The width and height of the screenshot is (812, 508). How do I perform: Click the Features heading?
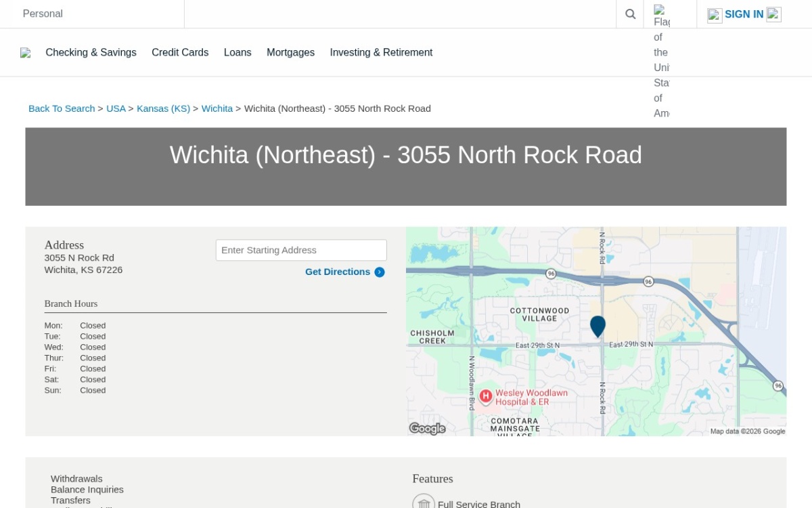(432, 479)
